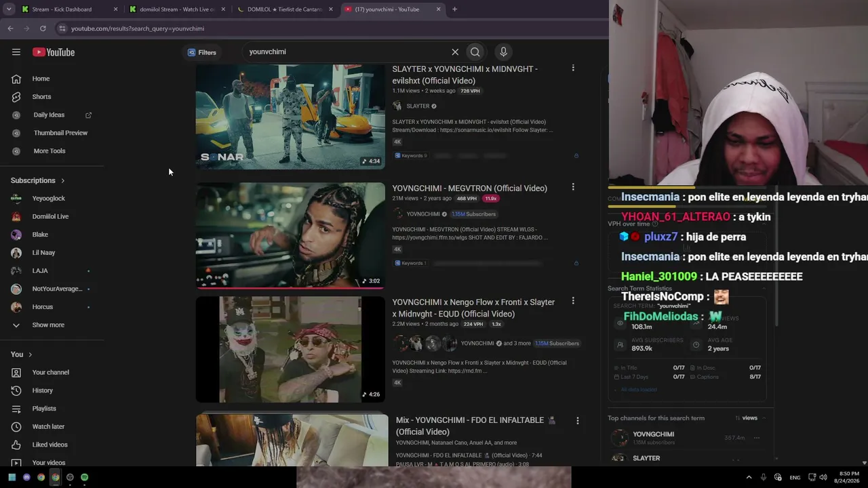This screenshot has height=488, width=868.
Task: Open the Liked videos thumbs-up icon
Action: click(16, 445)
